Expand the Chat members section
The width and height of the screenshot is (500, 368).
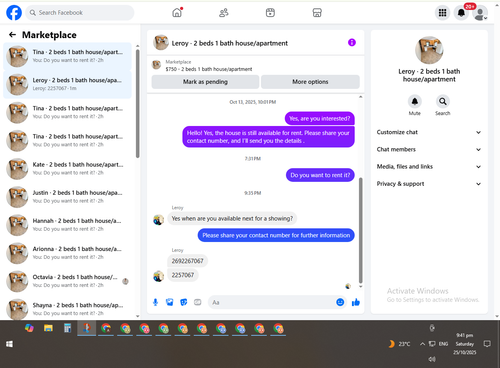429,149
